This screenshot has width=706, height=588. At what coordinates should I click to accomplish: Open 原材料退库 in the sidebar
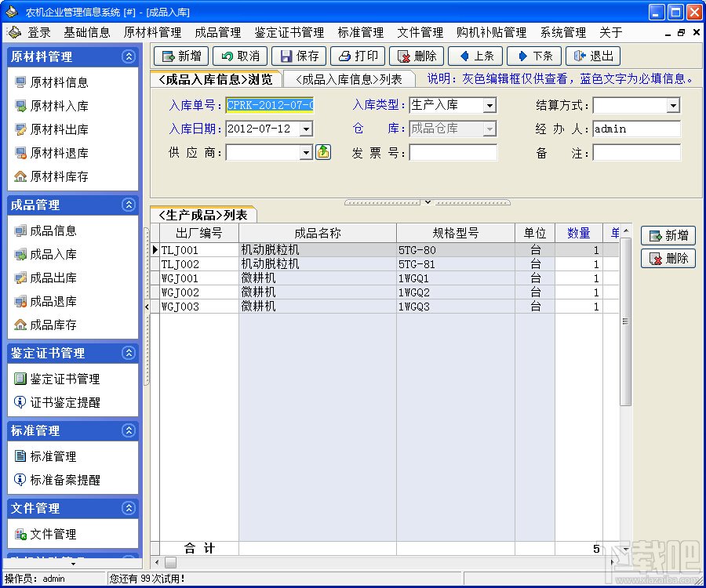pyautogui.click(x=51, y=153)
